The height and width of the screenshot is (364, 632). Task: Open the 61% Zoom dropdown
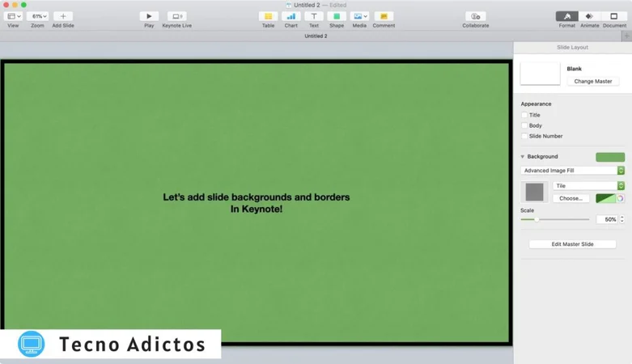tap(38, 16)
